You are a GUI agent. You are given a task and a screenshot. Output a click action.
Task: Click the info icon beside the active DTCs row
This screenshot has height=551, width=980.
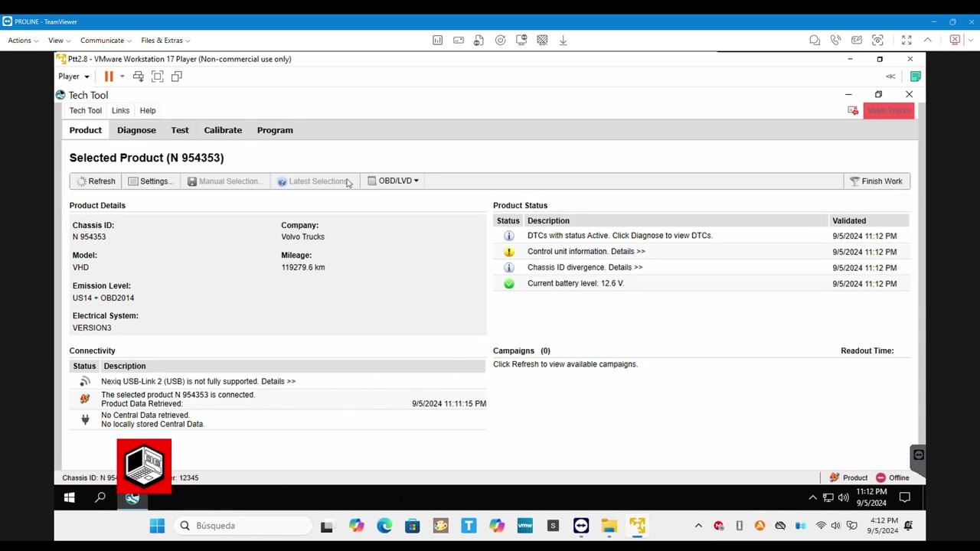tap(508, 236)
